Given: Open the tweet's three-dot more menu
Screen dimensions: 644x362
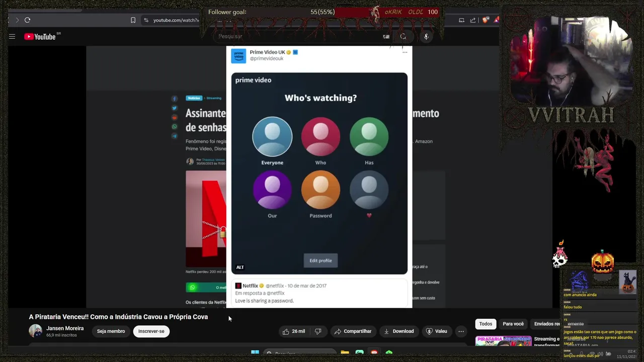Looking at the screenshot, I should pos(405,52).
